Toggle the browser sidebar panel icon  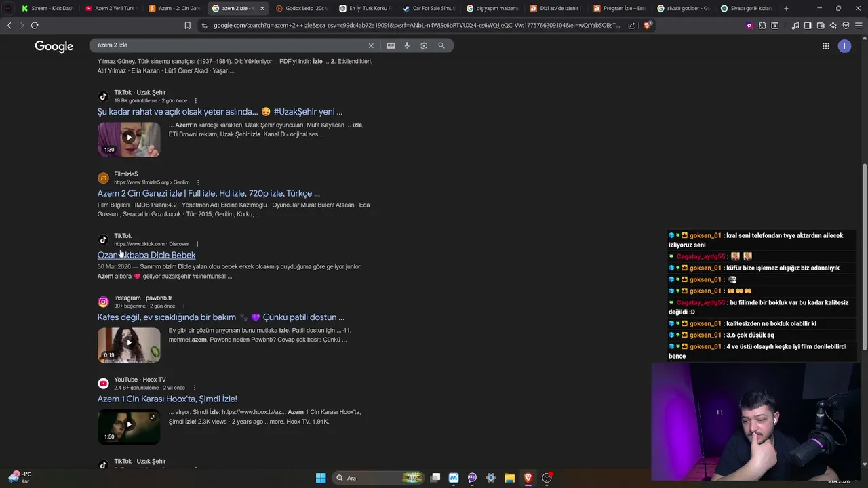point(808,26)
